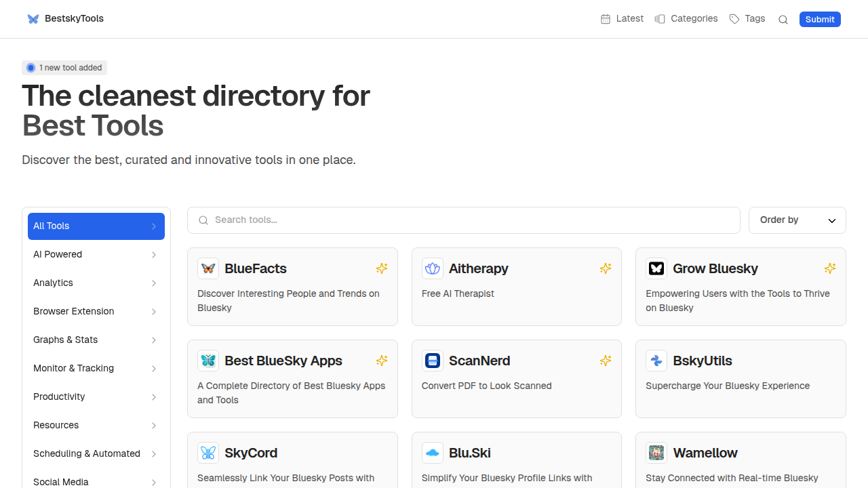Click the BskyUtils app icon

pyautogui.click(x=656, y=361)
